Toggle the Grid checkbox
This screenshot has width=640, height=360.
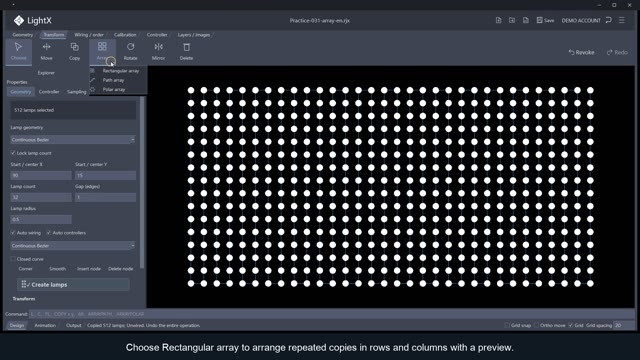571,325
